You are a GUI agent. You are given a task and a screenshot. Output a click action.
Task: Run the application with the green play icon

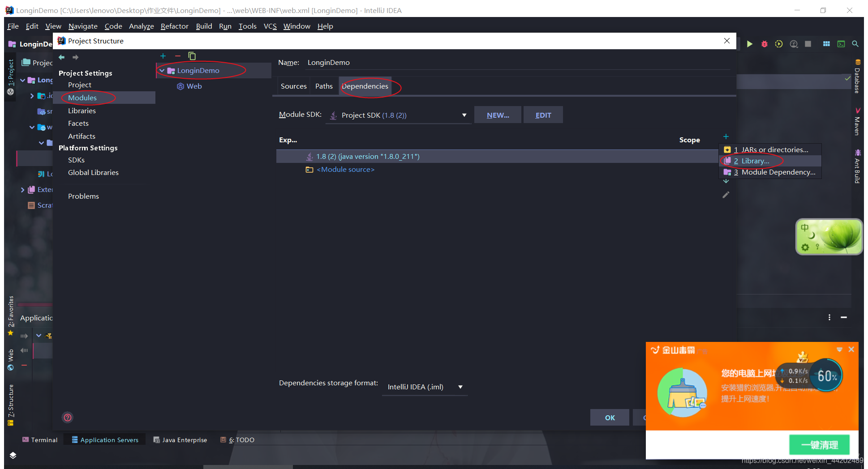[750, 44]
